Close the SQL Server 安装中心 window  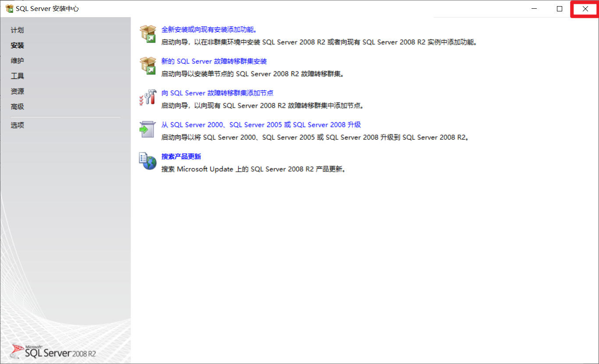[585, 9]
